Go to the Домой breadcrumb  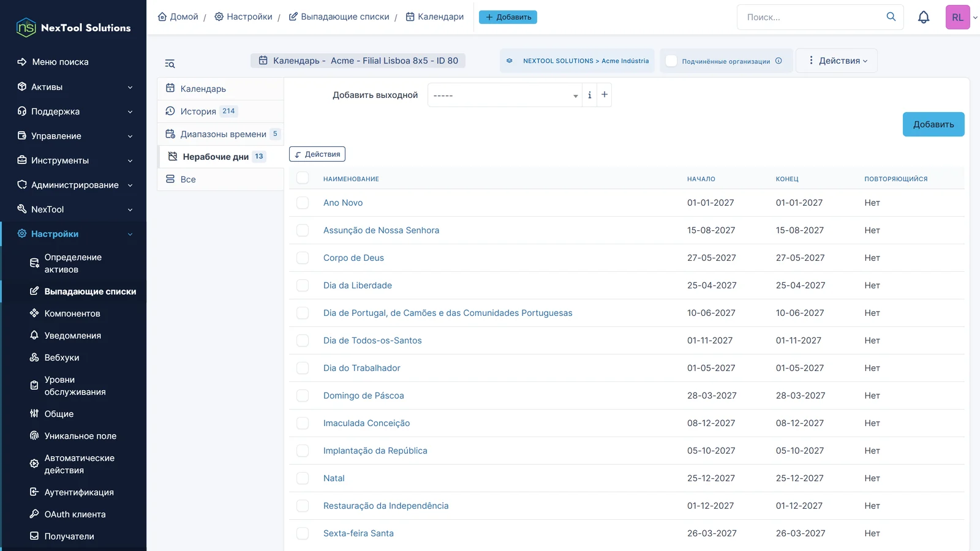pos(178,17)
